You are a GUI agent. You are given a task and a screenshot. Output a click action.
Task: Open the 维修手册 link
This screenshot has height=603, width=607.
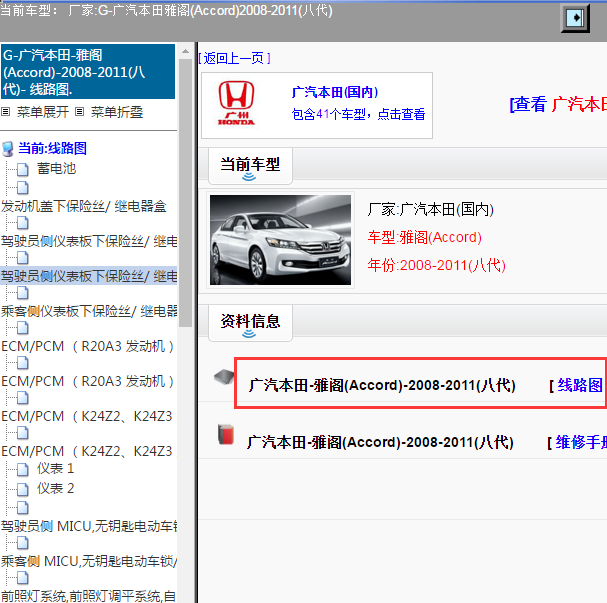[581, 442]
